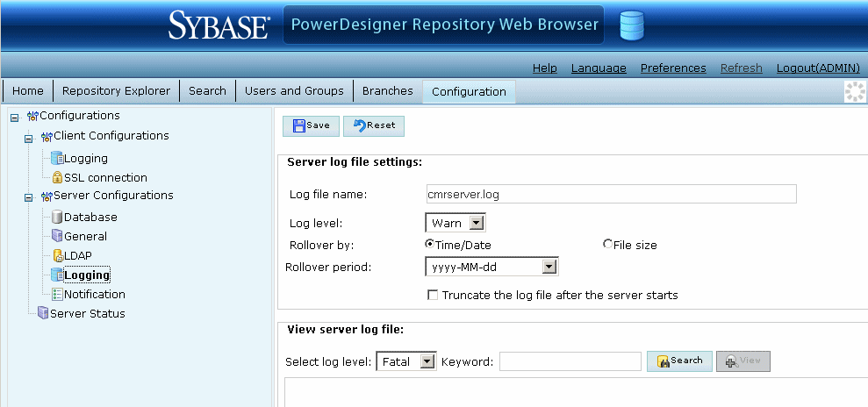Click the Logout(ADMIN) link
This screenshot has width=868, height=407.
(818, 68)
